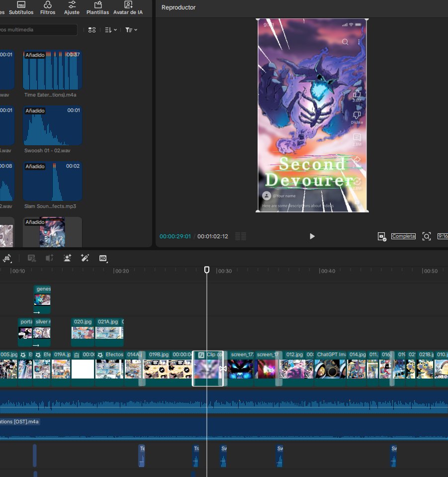Select the 019A.jpg clip on main track
Viewport: 448px width, 477px height.
click(61, 369)
